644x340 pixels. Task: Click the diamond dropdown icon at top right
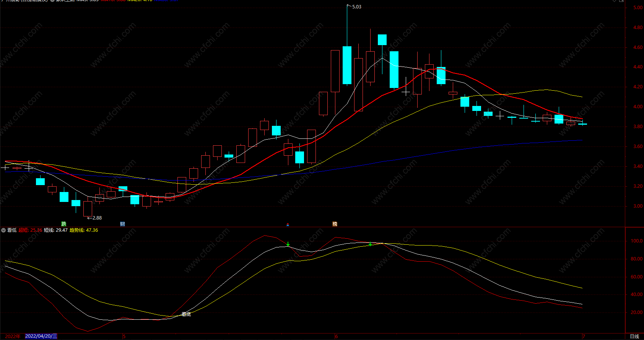[x=615, y=1]
